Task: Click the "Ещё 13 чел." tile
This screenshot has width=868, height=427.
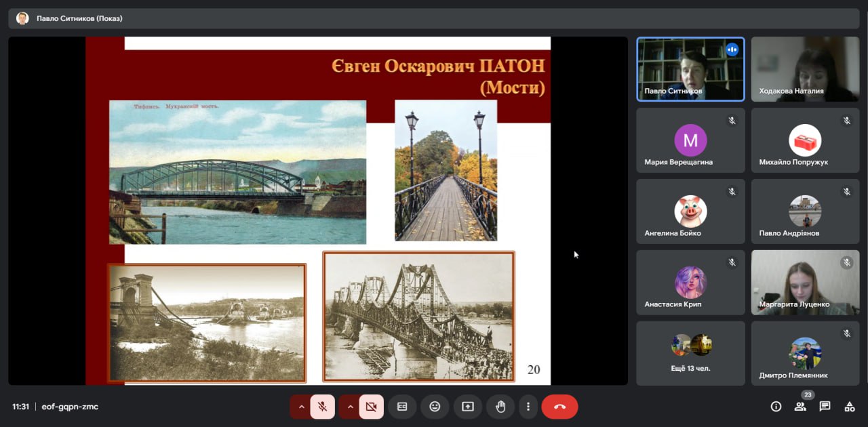Action: pos(690,353)
